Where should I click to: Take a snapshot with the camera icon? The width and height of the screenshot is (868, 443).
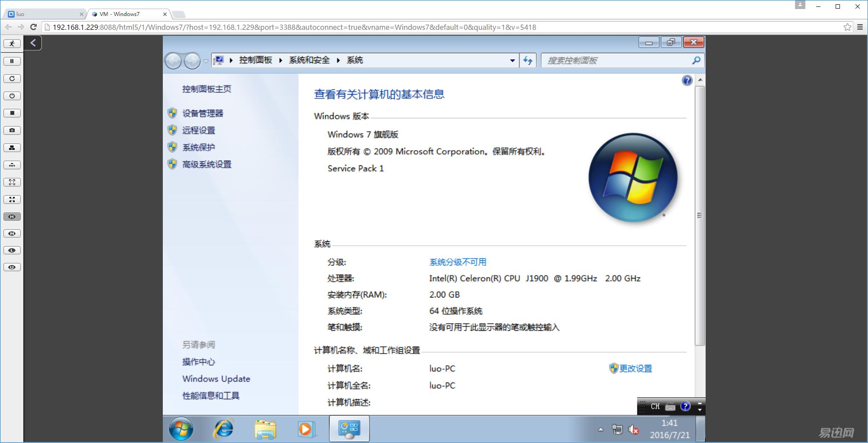click(x=12, y=130)
